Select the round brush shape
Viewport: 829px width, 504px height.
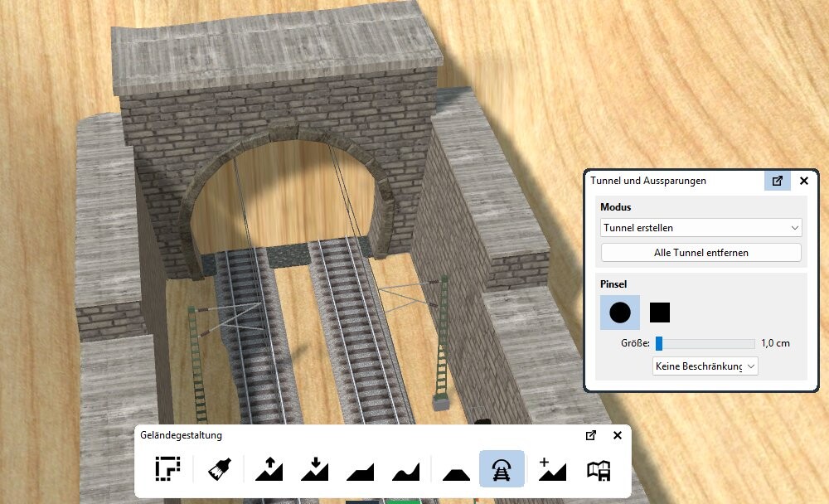pos(619,313)
